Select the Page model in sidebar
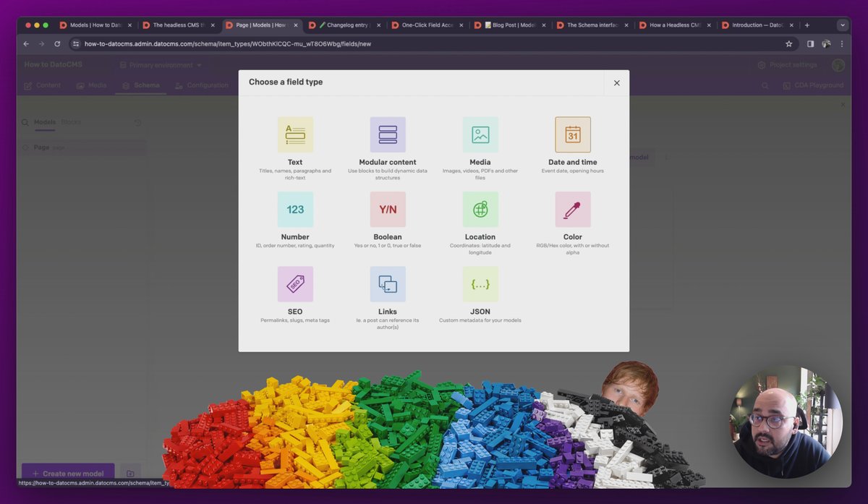The image size is (868, 504). tap(83, 148)
